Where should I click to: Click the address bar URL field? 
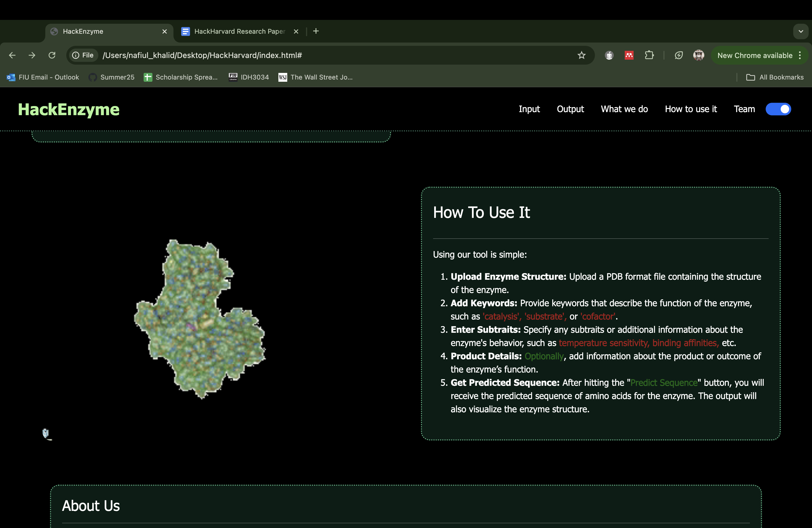pos(307,55)
